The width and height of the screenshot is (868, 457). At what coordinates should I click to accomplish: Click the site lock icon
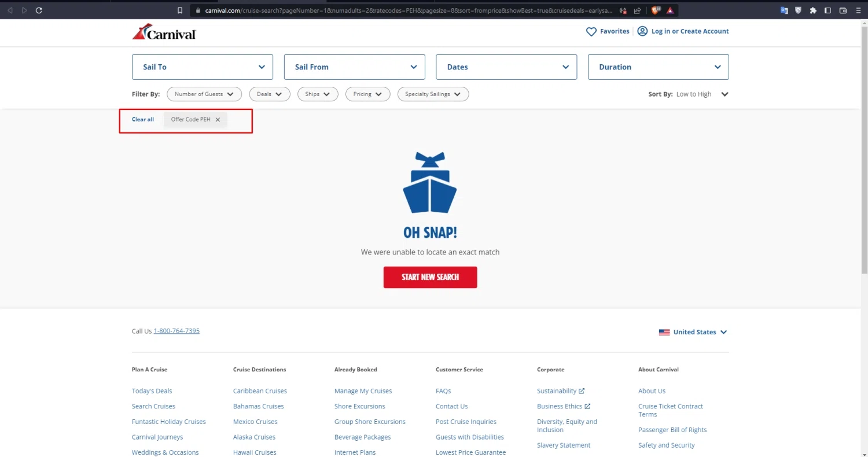click(198, 10)
